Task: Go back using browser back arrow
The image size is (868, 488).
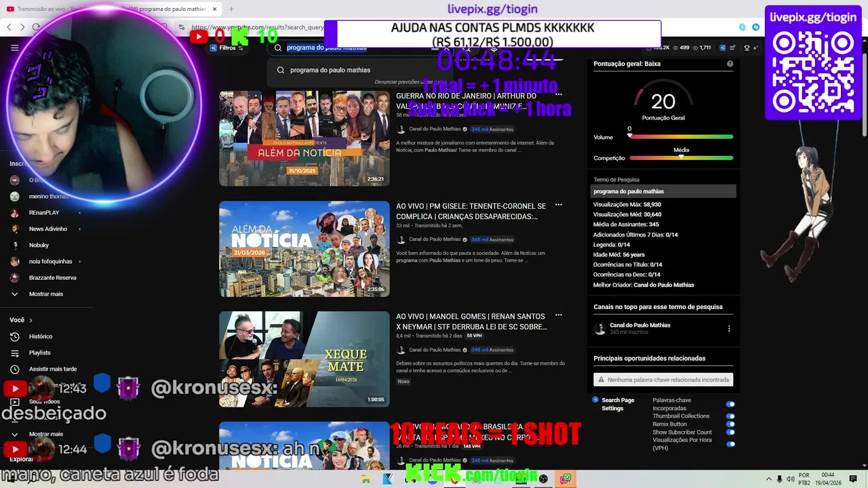Action: pyautogui.click(x=9, y=27)
